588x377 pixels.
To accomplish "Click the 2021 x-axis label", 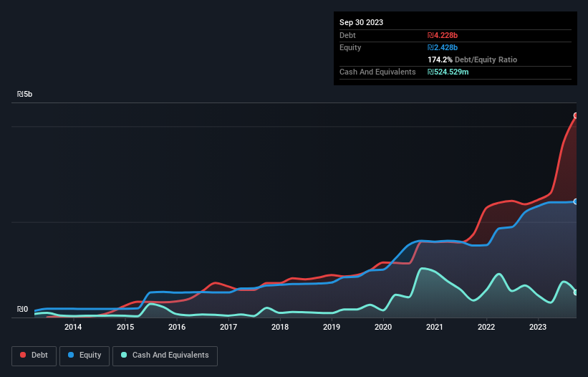I will pyautogui.click(x=435, y=327).
